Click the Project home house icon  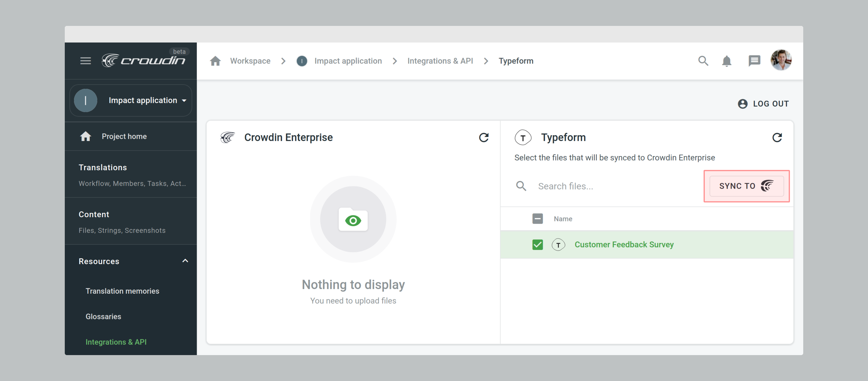[86, 136]
